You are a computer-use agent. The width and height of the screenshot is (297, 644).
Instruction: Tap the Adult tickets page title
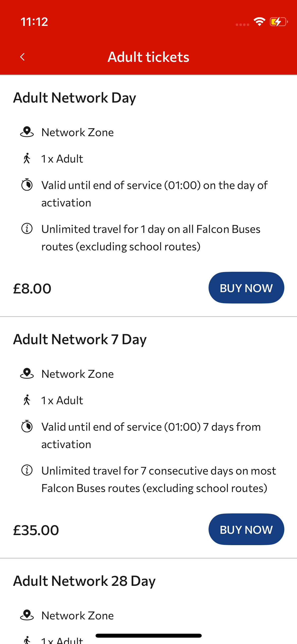pyautogui.click(x=148, y=57)
